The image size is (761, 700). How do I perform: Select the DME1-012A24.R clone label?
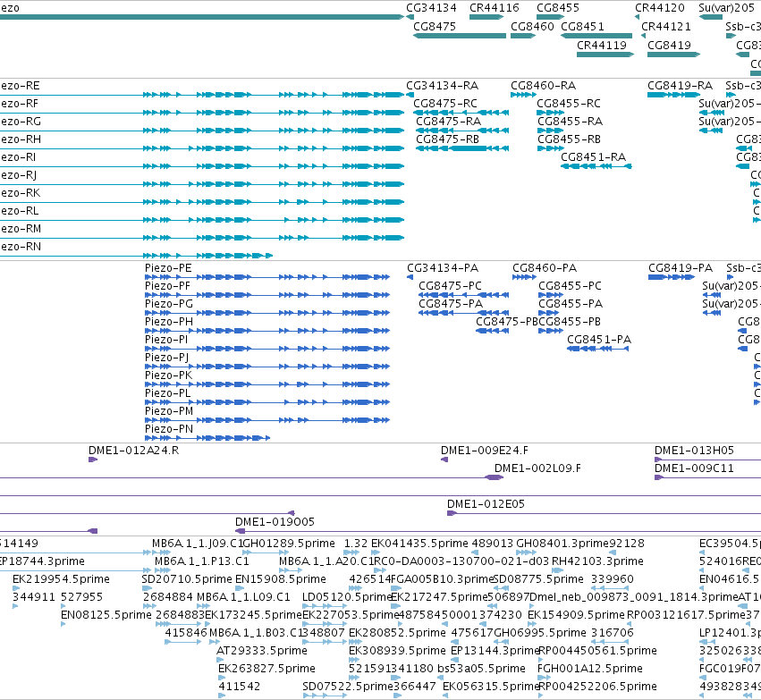click(133, 451)
